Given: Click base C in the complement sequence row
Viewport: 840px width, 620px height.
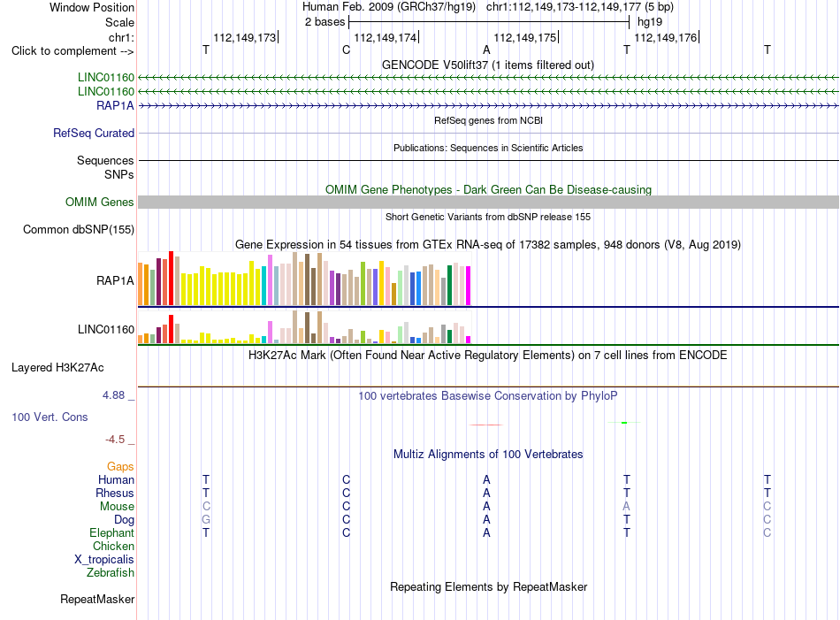Looking at the screenshot, I should pos(346,50).
